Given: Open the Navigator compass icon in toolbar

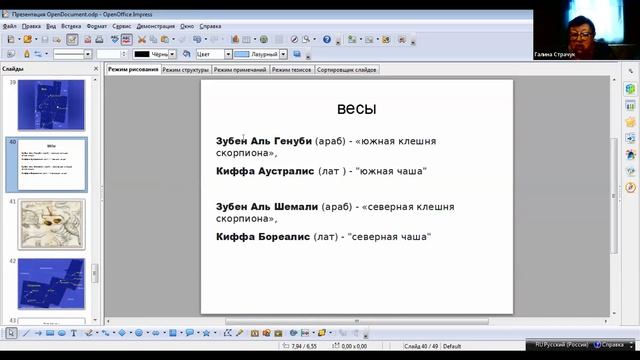Looking at the screenshot, I should click(x=294, y=40).
